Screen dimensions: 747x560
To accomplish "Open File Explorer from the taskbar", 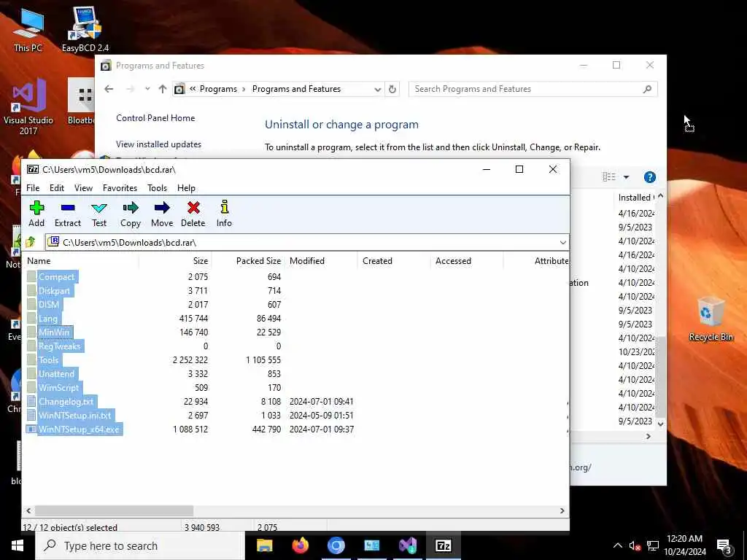I will (x=264, y=545).
